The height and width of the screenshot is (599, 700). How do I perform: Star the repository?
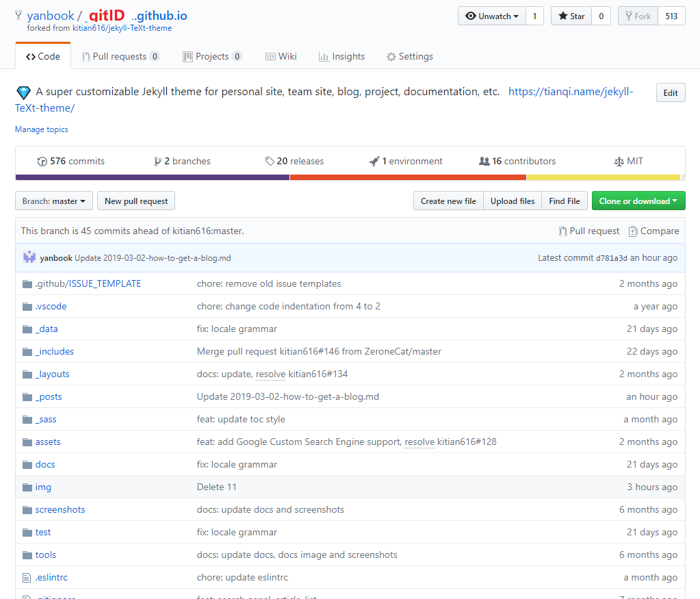[571, 16]
